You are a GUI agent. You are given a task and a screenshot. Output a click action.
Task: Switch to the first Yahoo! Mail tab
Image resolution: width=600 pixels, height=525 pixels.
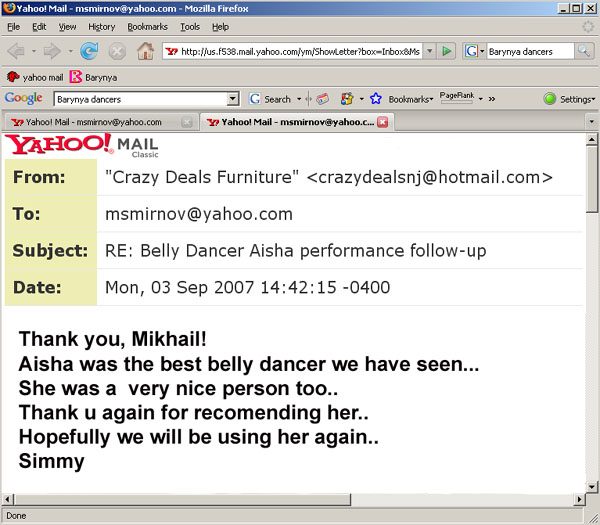(93, 122)
